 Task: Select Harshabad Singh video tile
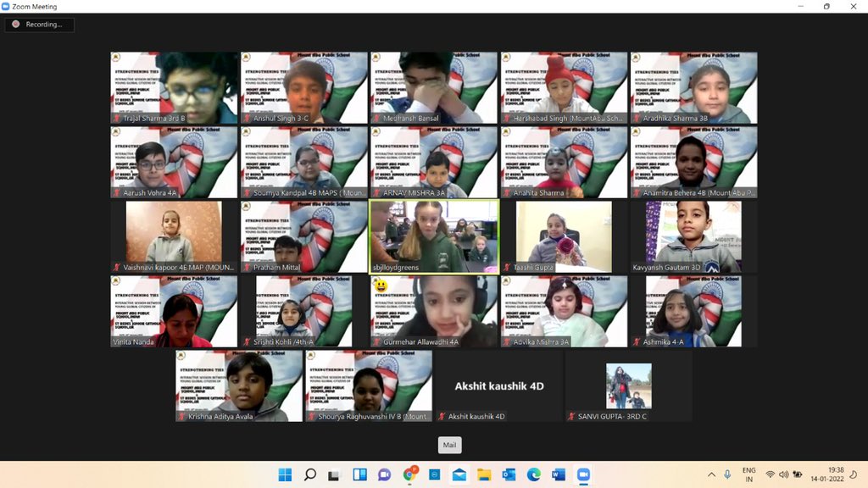point(564,87)
